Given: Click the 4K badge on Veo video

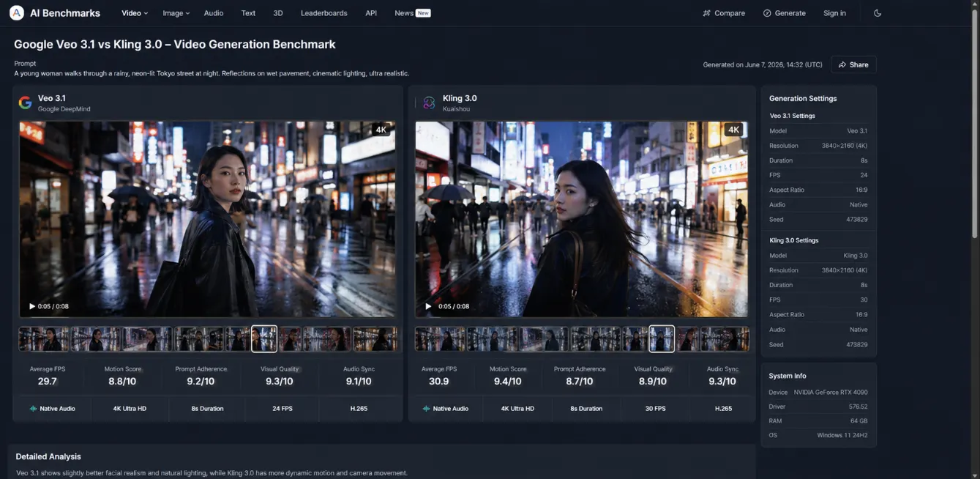Looking at the screenshot, I should 381,130.
